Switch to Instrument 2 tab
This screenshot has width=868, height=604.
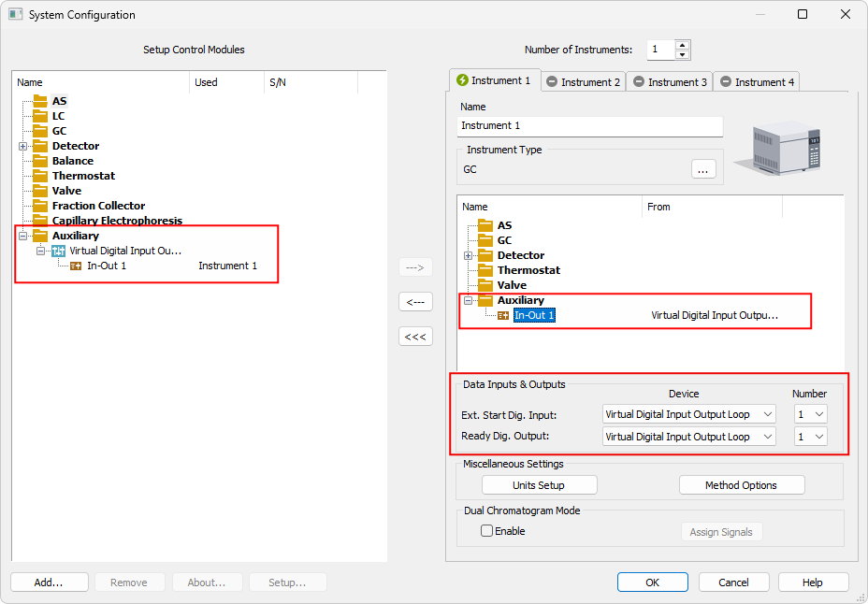(x=584, y=82)
